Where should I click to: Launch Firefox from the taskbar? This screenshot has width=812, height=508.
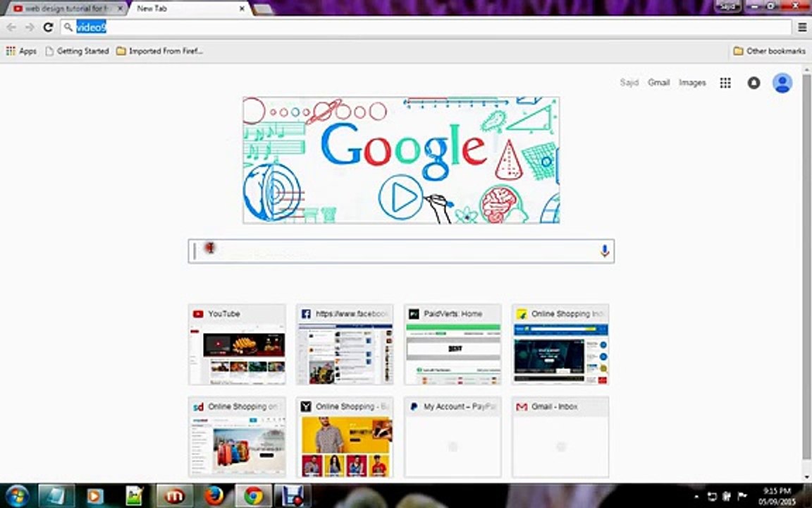(x=214, y=496)
